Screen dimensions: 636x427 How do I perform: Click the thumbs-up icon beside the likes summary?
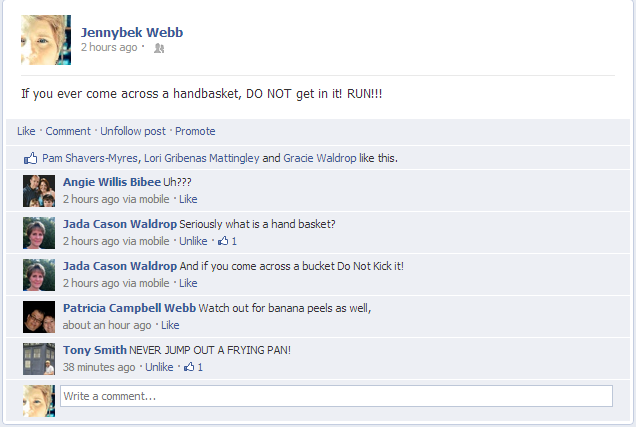pyautogui.click(x=30, y=158)
